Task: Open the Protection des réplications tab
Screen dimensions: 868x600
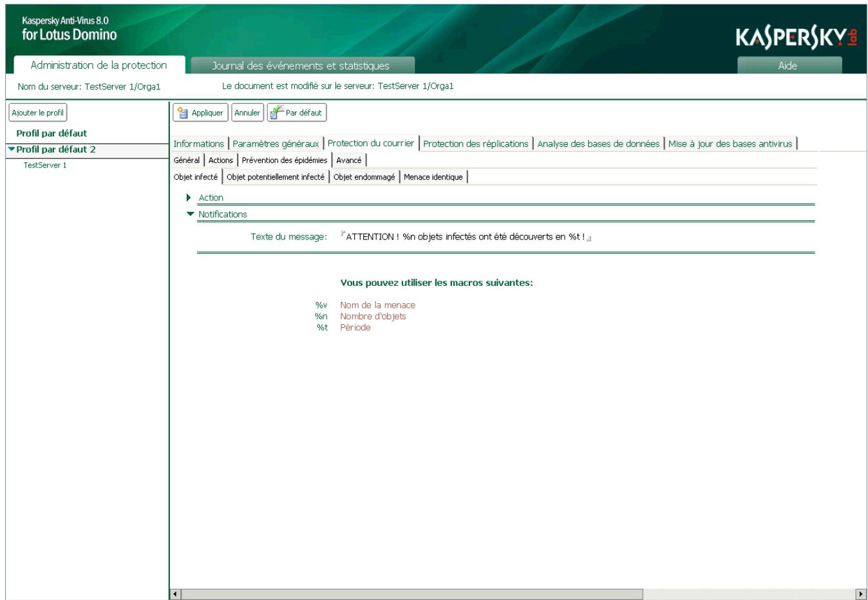Action: click(x=476, y=144)
